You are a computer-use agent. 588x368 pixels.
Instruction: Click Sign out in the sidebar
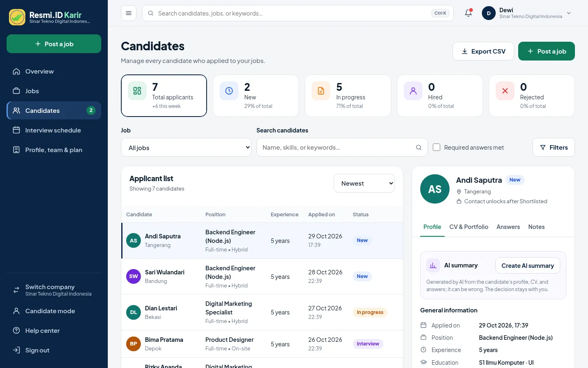[x=54, y=350]
